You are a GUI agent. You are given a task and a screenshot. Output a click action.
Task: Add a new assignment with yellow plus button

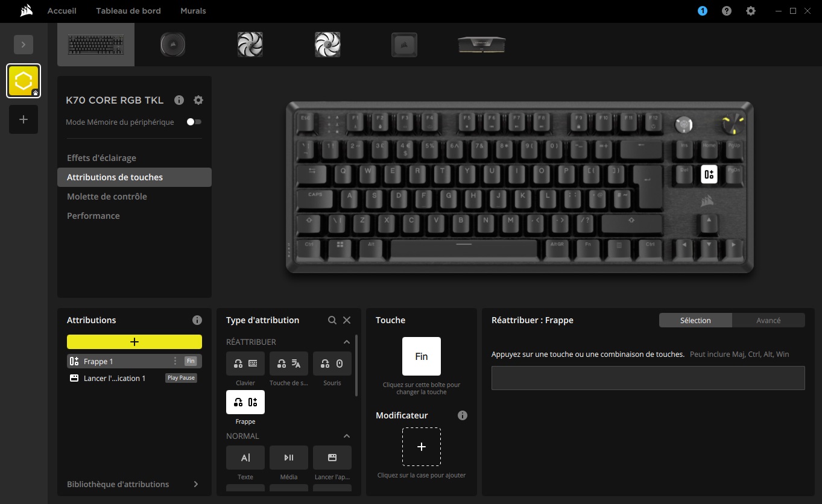134,342
